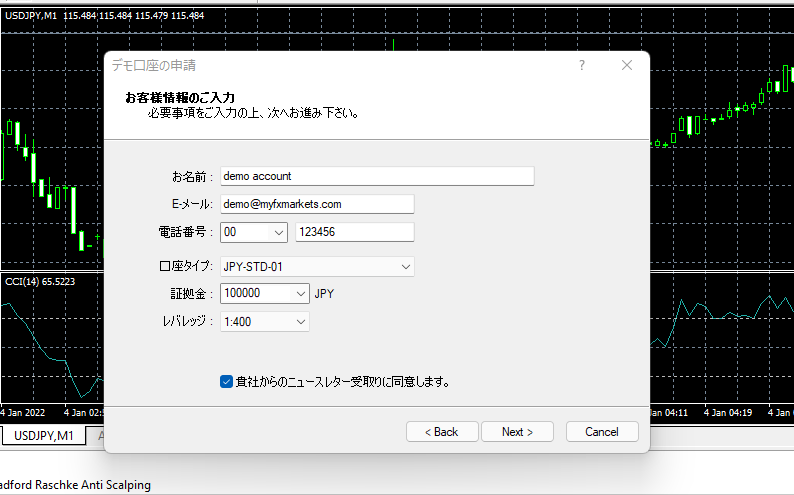Click the JPY currency label beside deposit

[324, 294]
